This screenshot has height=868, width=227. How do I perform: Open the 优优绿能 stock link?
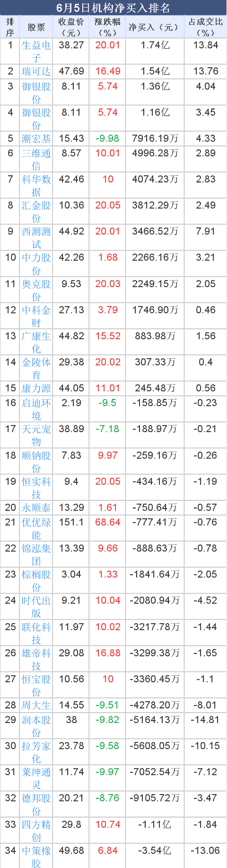coord(36,528)
